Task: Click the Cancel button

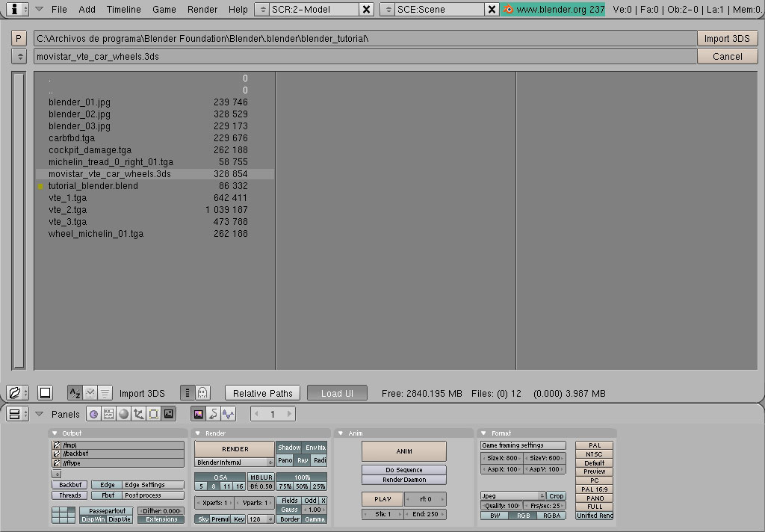Action: (x=727, y=56)
